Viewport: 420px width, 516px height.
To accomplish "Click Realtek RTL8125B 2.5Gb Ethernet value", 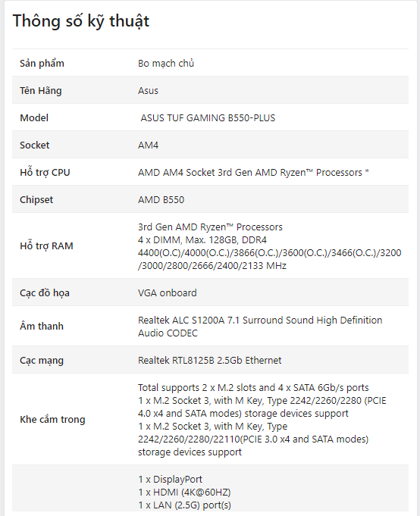I will pos(210,361).
